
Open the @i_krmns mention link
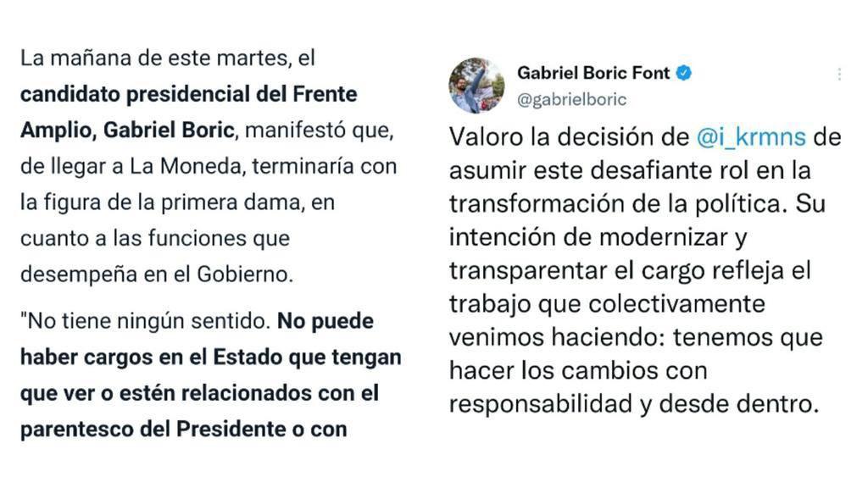[x=751, y=137]
